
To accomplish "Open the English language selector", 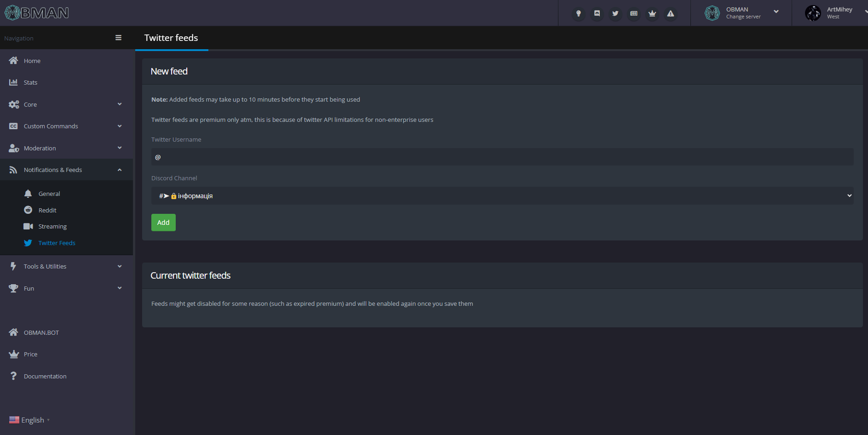I will coord(30,420).
